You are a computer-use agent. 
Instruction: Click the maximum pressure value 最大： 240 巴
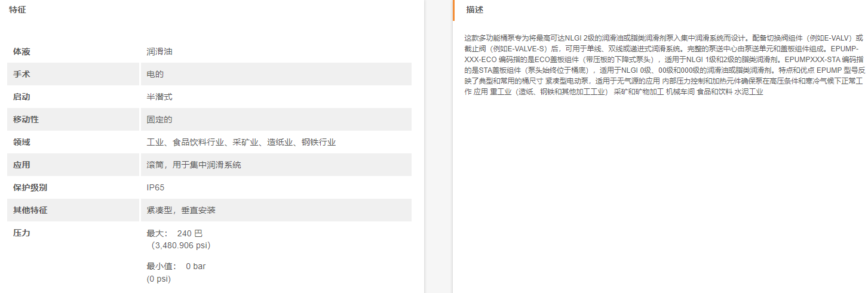[x=174, y=233]
